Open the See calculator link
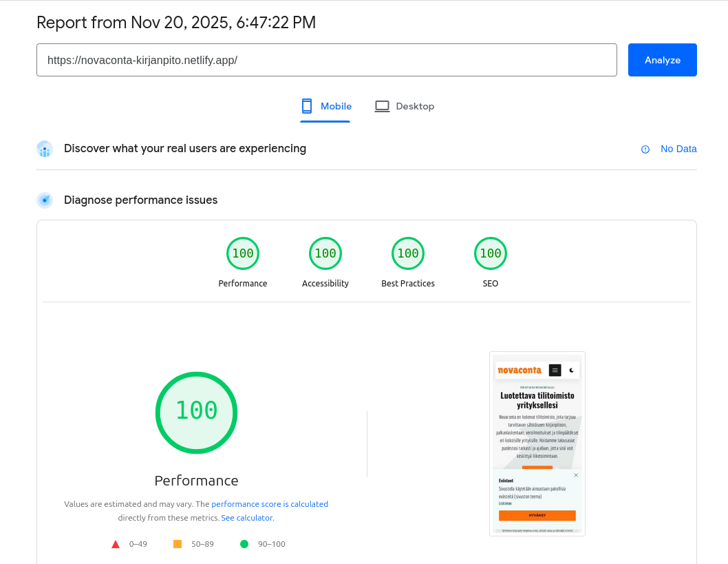Image resolution: width=728 pixels, height=564 pixels. 246,518
